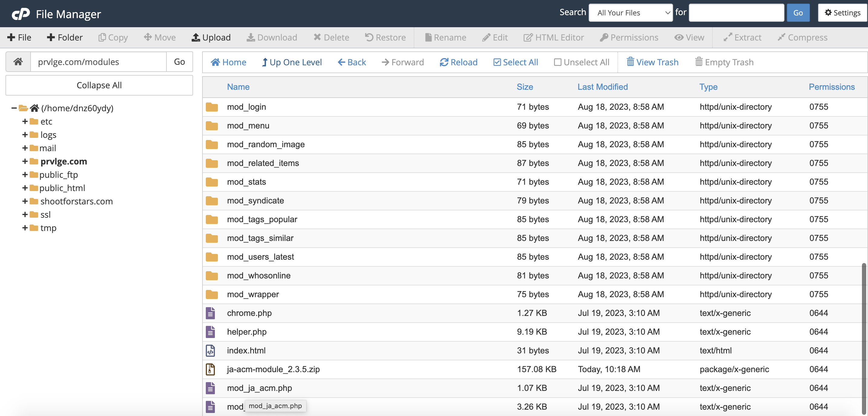This screenshot has width=868, height=416.
Task: Click the index.html file icon
Action: [x=210, y=350]
